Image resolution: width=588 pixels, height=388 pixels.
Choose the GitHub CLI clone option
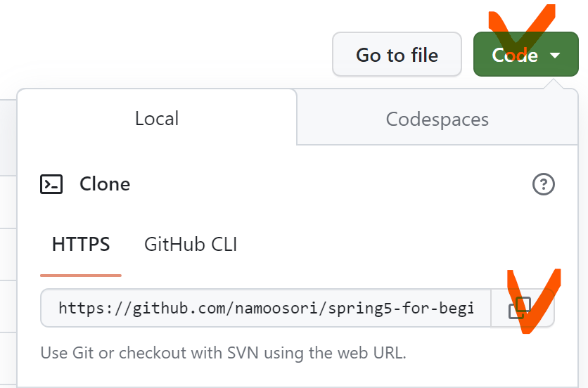[x=191, y=245]
